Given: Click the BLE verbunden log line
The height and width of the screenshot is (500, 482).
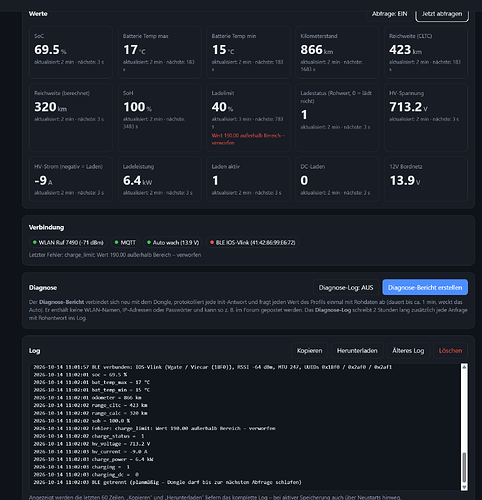Looking at the screenshot, I should click(x=213, y=367).
